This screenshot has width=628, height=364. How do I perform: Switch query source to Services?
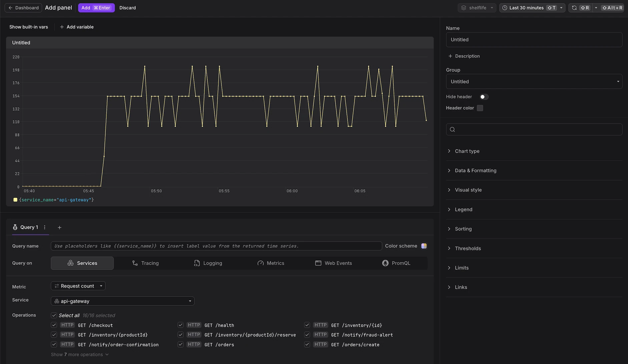coord(82,263)
